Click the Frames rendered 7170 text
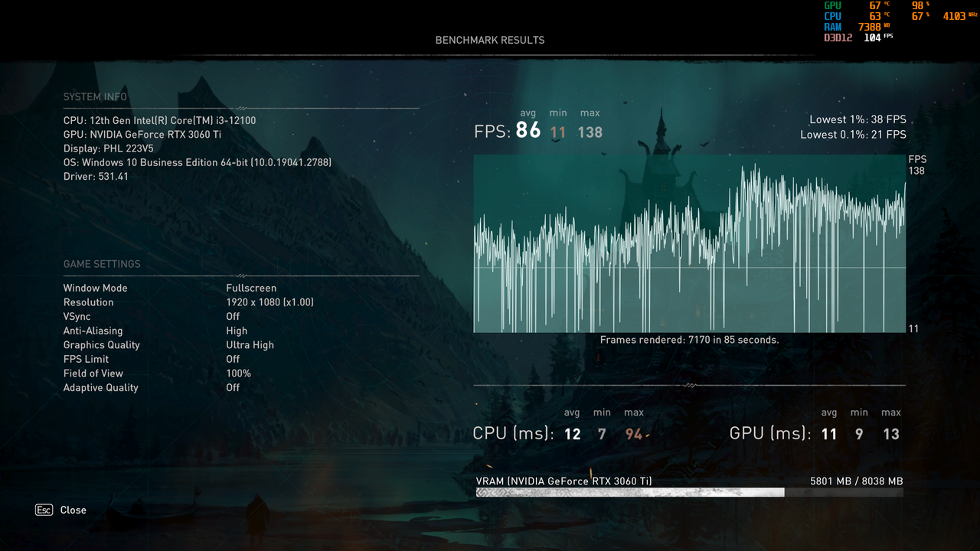Screen dimensions: 980x551 tap(689, 340)
